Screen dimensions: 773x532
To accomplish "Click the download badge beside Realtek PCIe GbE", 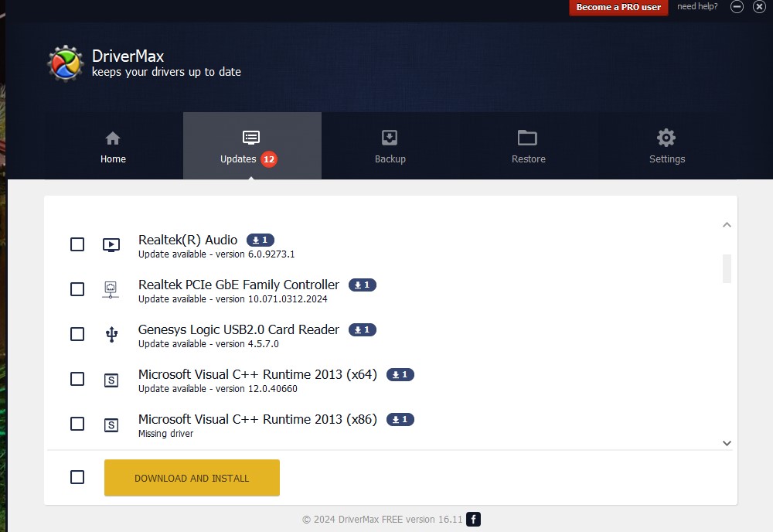I will [x=363, y=285].
